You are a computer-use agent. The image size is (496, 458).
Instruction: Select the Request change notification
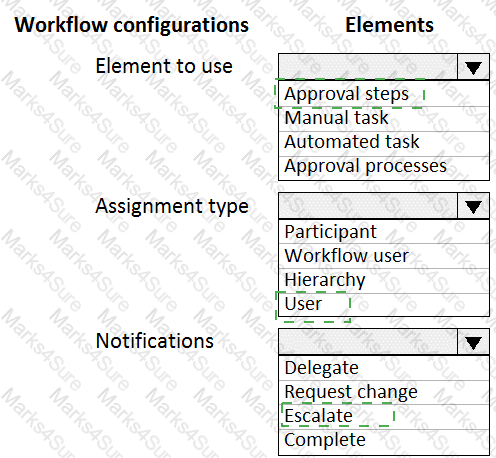coord(384,392)
